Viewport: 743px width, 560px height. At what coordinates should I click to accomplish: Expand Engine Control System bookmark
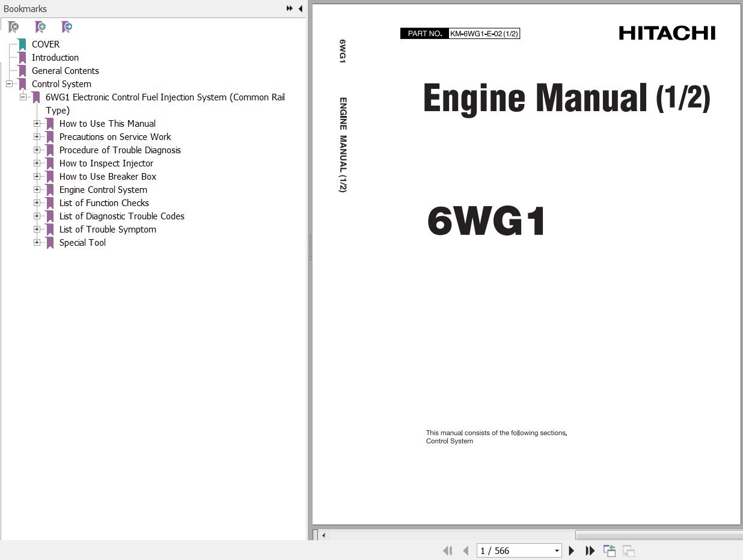pos(37,190)
